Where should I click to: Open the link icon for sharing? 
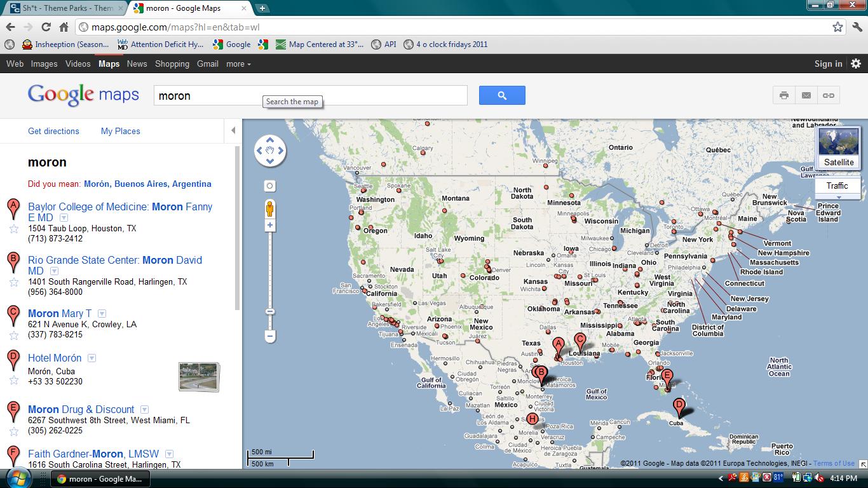[x=829, y=95]
